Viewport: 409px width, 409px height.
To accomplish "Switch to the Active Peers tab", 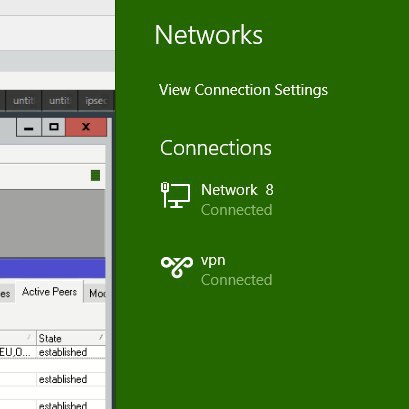I will point(49,292).
